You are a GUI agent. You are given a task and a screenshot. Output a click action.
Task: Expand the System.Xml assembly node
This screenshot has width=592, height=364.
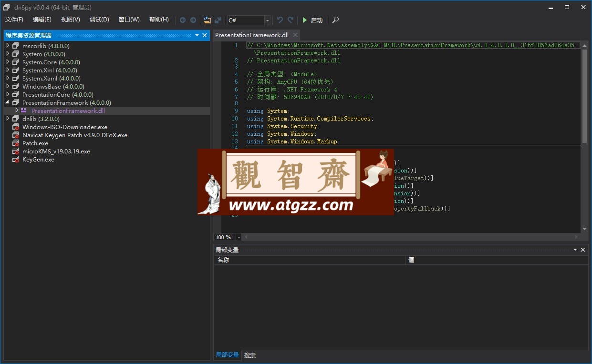pos(8,71)
